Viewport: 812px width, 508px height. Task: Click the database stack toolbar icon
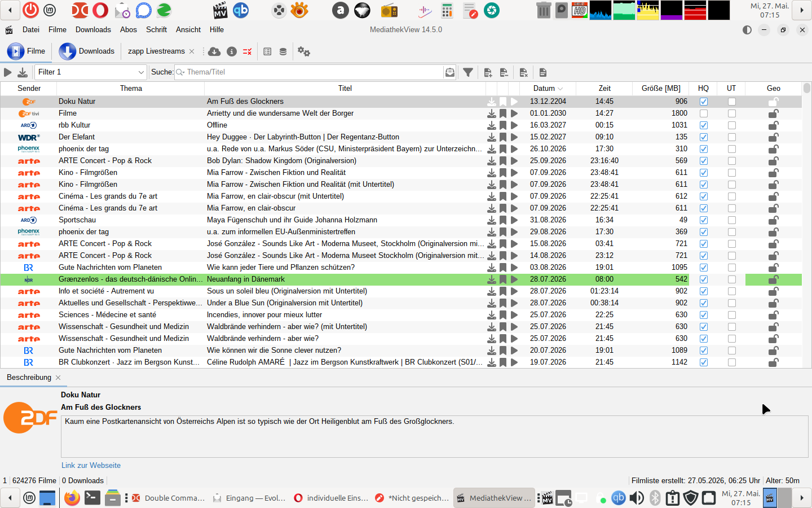283,51
